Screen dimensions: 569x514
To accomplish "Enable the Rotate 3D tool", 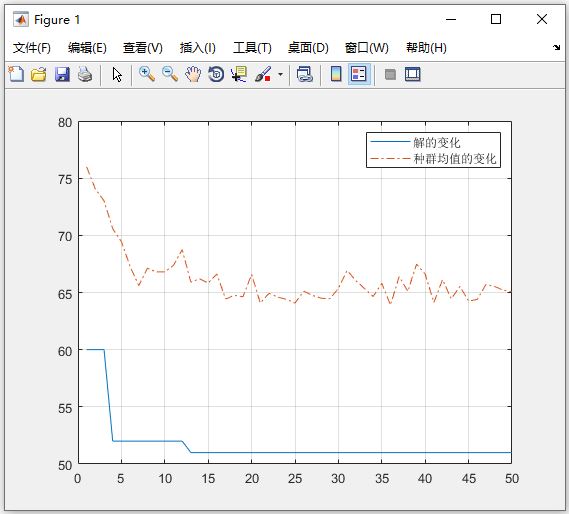I will point(216,74).
